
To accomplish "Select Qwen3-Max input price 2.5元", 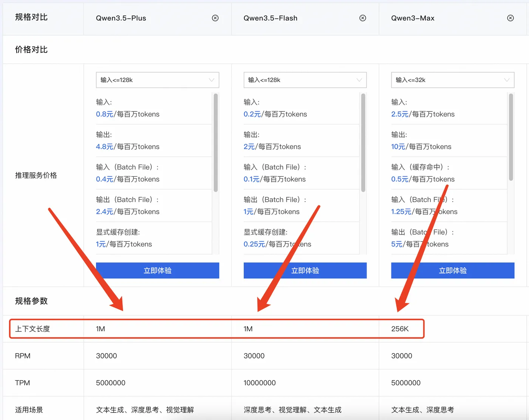I will 400,114.
